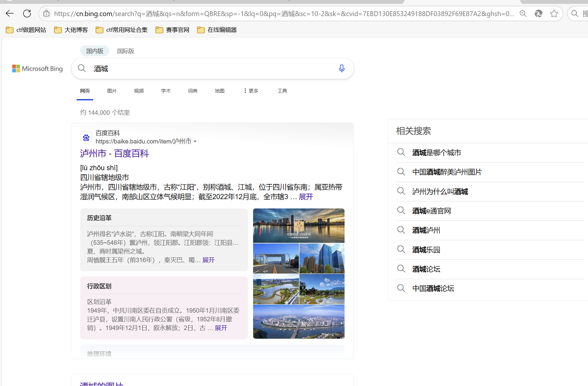Viewport: 588px width, 386px height.
Task: Expand the main description with 展开
Action: (306, 197)
